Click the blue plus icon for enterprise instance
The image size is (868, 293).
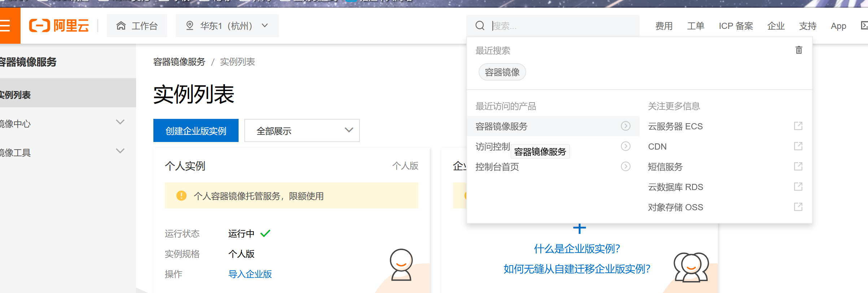click(579, 228)
